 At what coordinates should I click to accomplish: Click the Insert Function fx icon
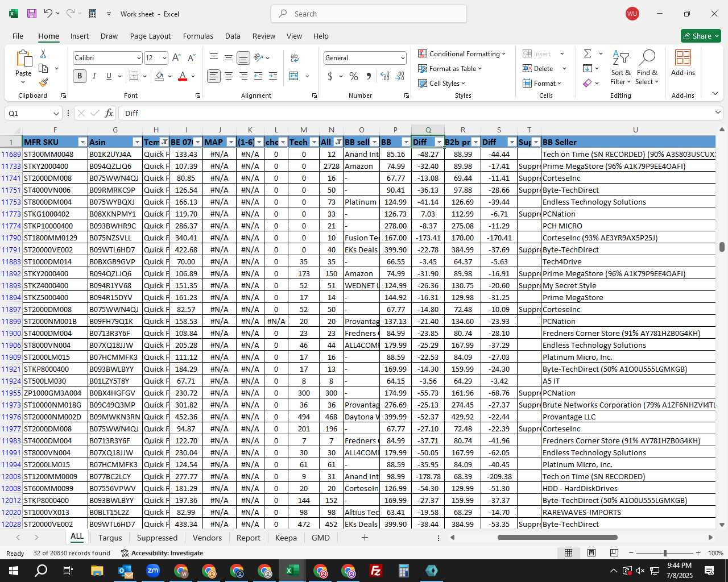click(109, 113)
